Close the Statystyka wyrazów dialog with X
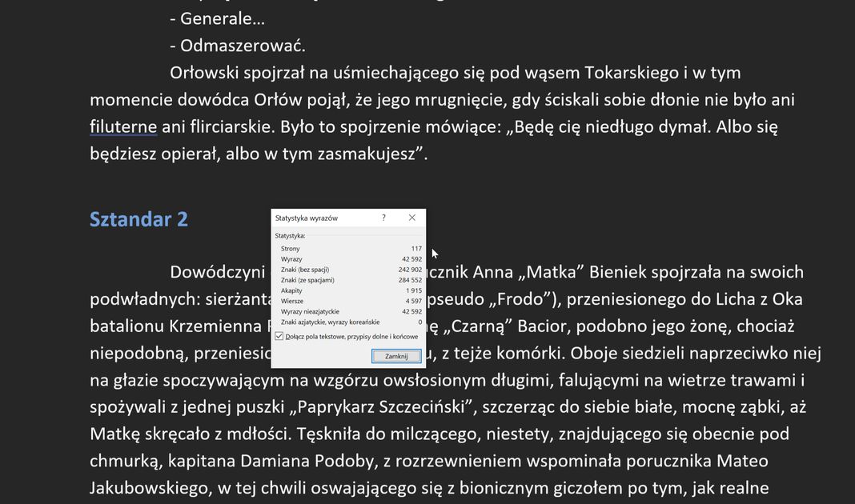The width and height of the screenshot is (855, 504). [412, 218]
